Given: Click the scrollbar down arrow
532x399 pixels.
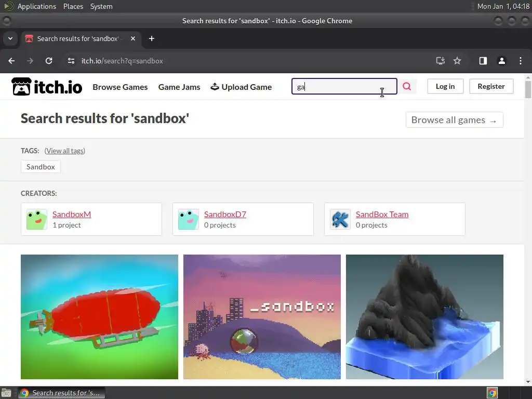Looking at the screenshot, I should [528, 382].
